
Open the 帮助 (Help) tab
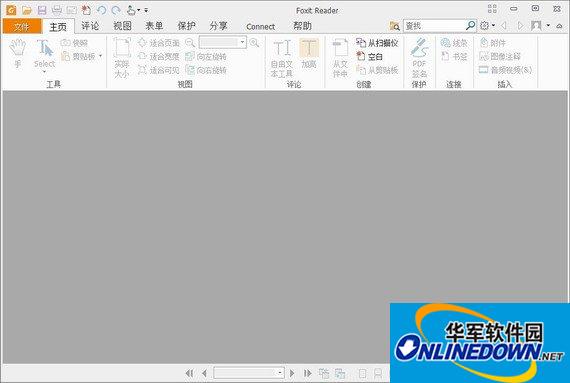point(302,26)
